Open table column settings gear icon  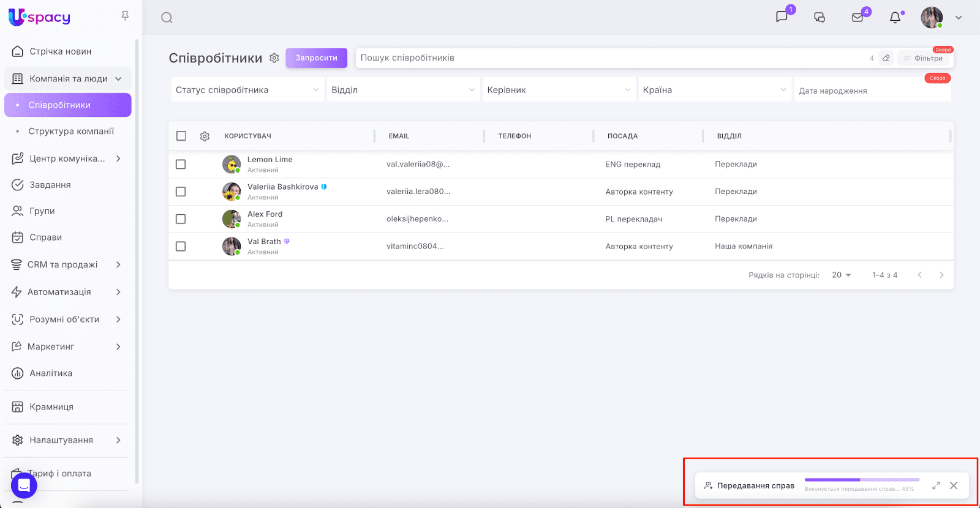[x=205, y=136]
